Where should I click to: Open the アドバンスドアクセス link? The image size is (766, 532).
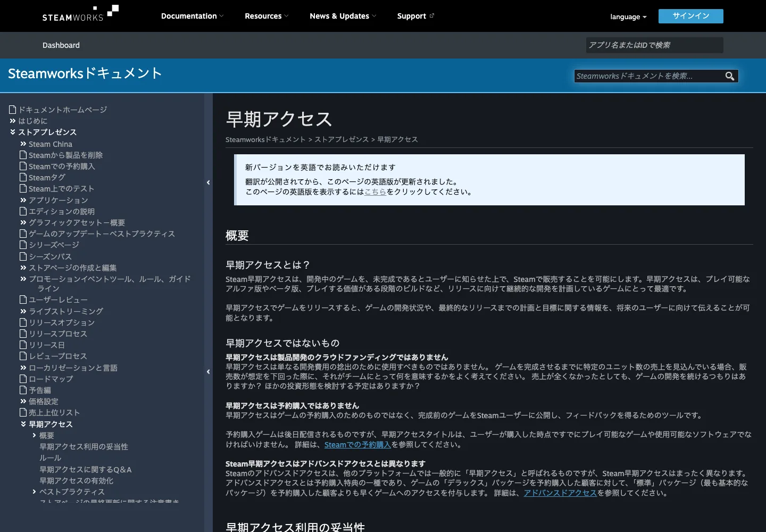click(x=560, y=493)
